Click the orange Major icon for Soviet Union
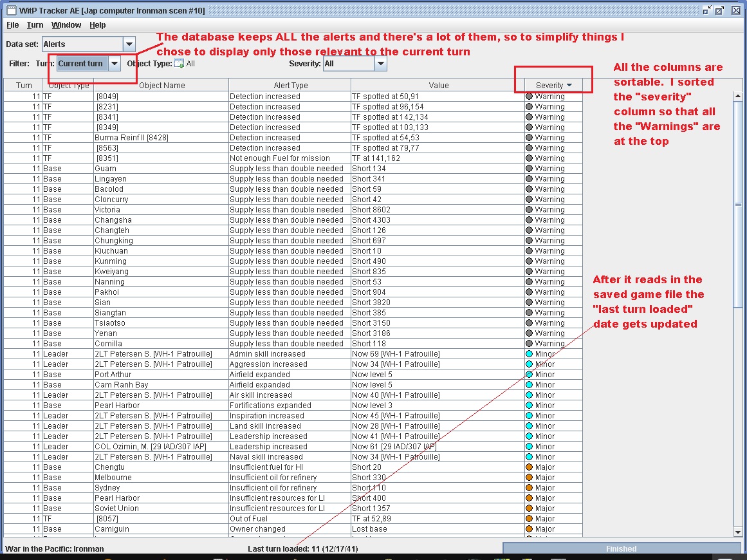747x560 pixels. [529, 509]
